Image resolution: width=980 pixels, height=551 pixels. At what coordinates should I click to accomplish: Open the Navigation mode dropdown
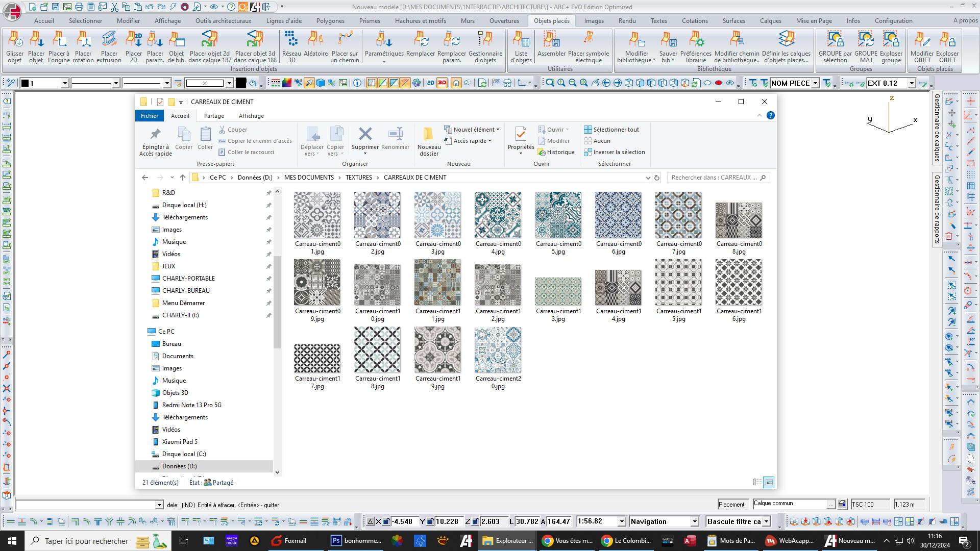tap(694, 521)
